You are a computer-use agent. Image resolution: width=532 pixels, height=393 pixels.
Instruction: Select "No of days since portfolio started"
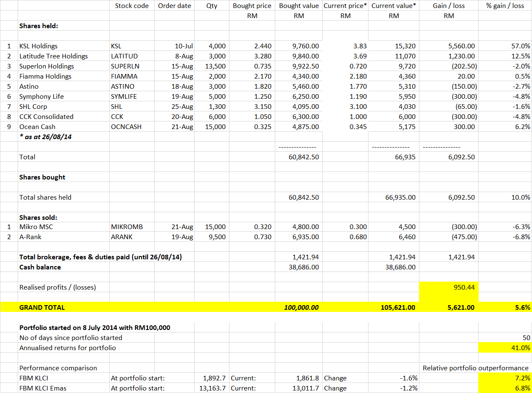(71, 338)
